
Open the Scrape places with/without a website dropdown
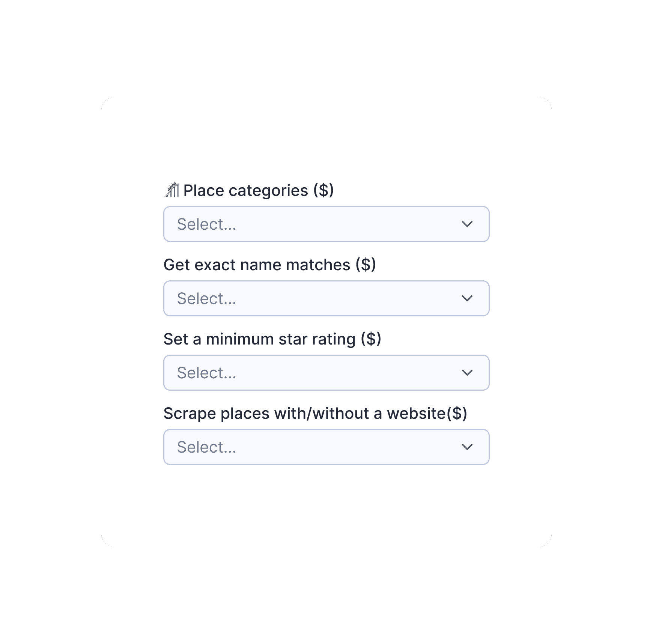pos(326,447)
